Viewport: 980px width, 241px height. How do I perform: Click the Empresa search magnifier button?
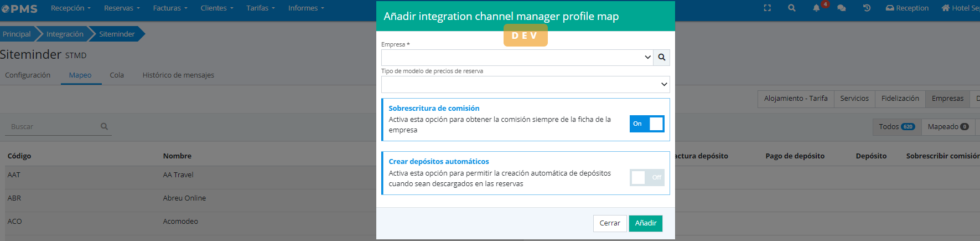click(662, 58)
